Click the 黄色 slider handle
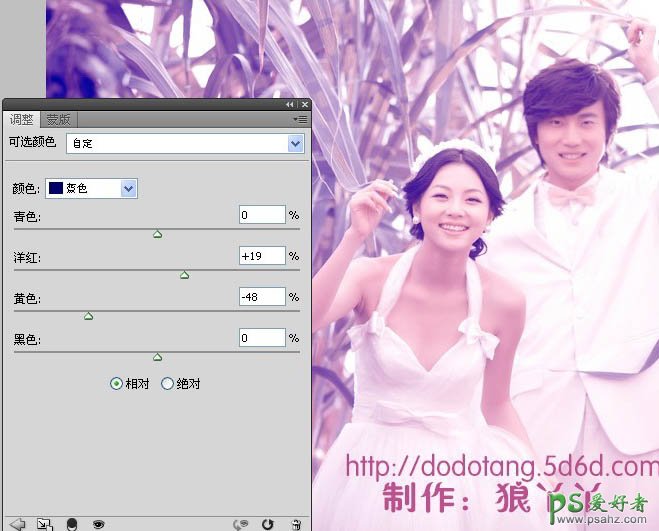Image resolution: width=659 pixels, height=531 pixels. click(x=88, y=316)
